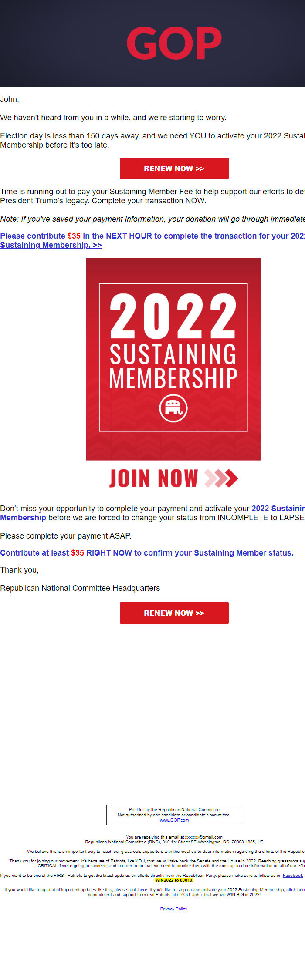Open the Privacy Policy link
The width and height of the screenshot is (305, 980).
click(173, 909)
